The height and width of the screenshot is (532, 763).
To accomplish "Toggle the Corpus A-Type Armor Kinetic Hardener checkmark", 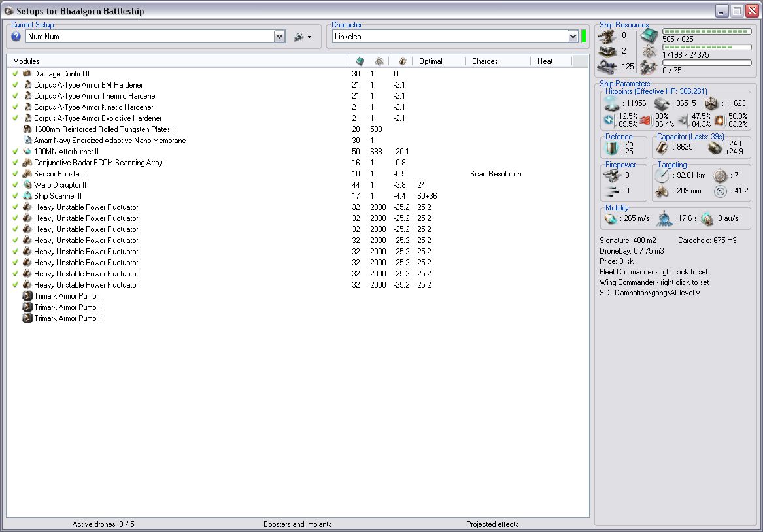I will pos(15,107).
